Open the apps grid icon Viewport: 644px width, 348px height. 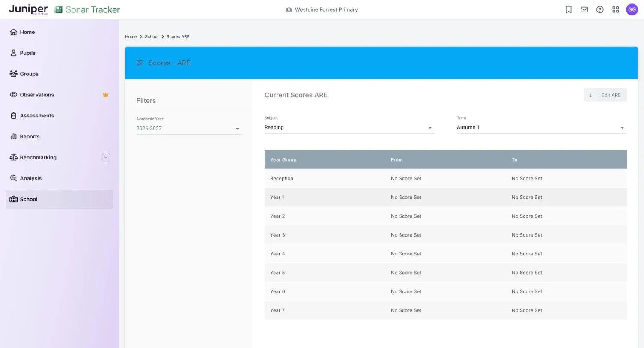(x=616, y=9)
